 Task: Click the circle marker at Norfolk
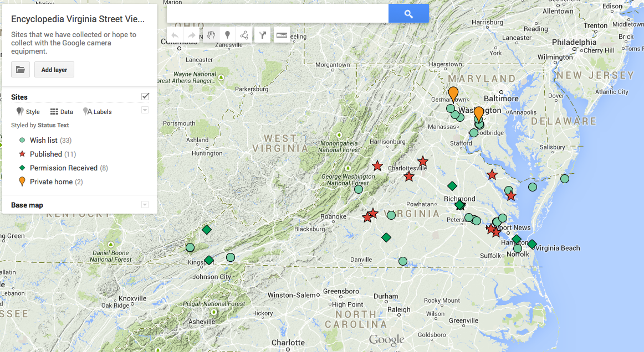tap(518, 248)
